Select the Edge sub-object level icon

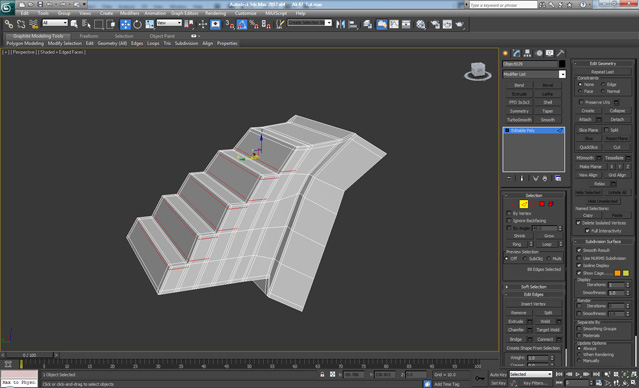point(524,204)
